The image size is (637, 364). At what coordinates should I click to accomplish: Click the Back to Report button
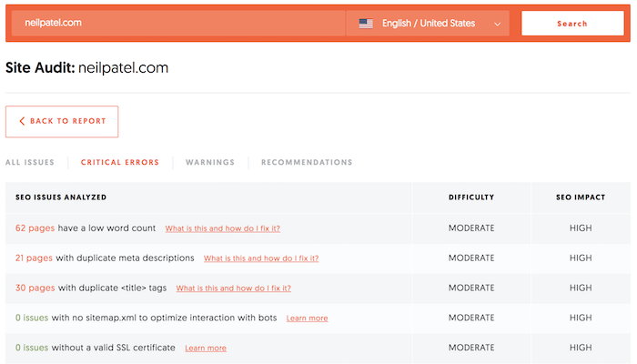[62, 121]
